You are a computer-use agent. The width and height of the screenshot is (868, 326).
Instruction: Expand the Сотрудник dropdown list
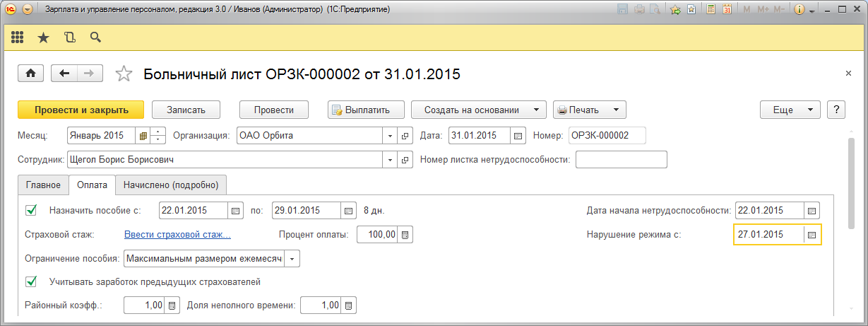coord(391,160)
